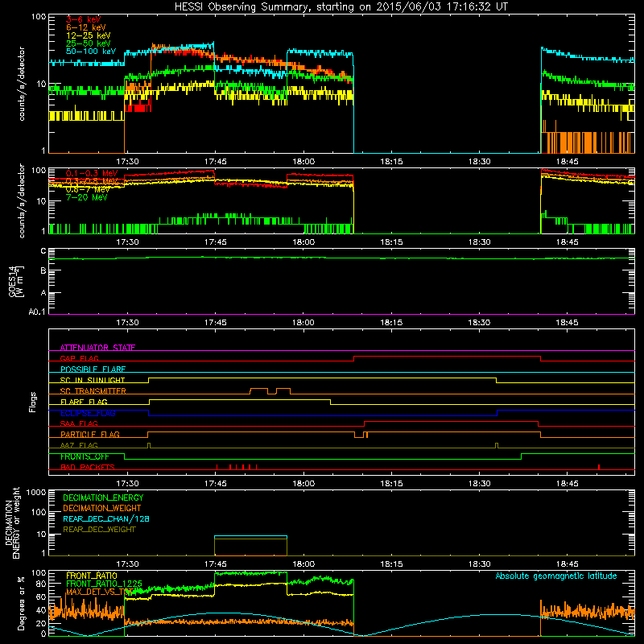This screenshot has height=644, width=644.
Task: Select the '50-100 keV' legend label
Action: click(x=90, y=52)
